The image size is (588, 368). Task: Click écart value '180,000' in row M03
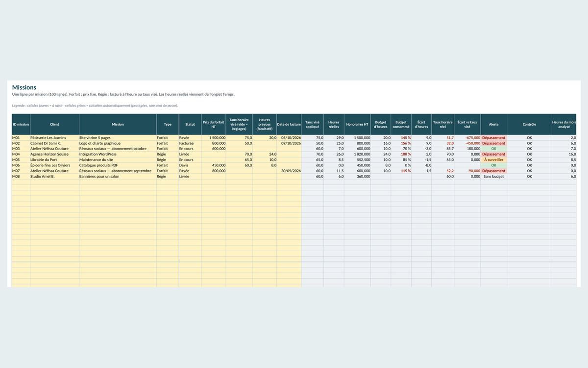(467, 149)
